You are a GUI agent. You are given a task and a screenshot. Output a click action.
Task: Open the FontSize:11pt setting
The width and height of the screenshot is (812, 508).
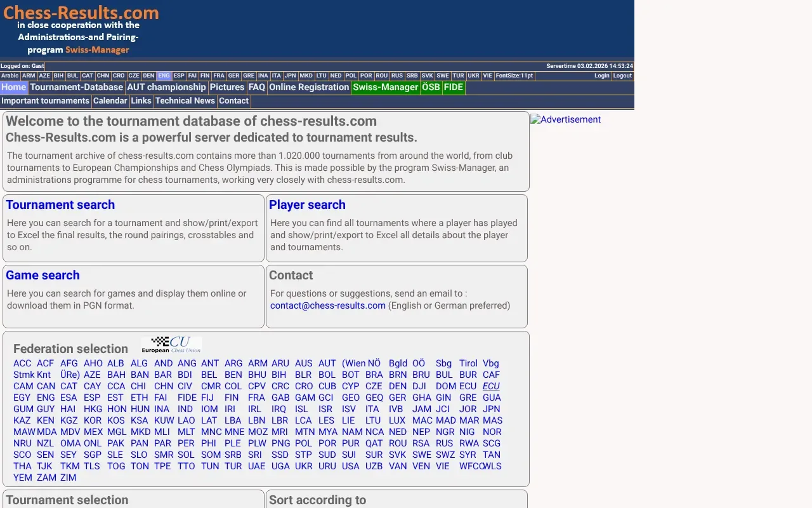click(x=514, y=76)
